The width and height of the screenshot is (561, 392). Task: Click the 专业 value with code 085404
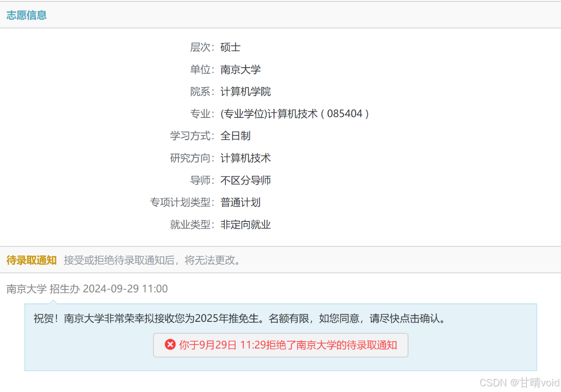pyautogui.click(x=295, y=114)
